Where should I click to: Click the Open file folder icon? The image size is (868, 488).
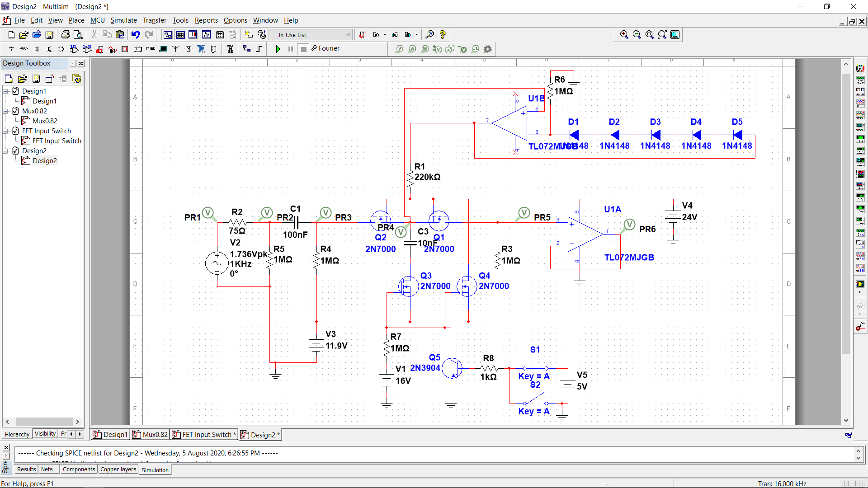(x=24, y=35)
